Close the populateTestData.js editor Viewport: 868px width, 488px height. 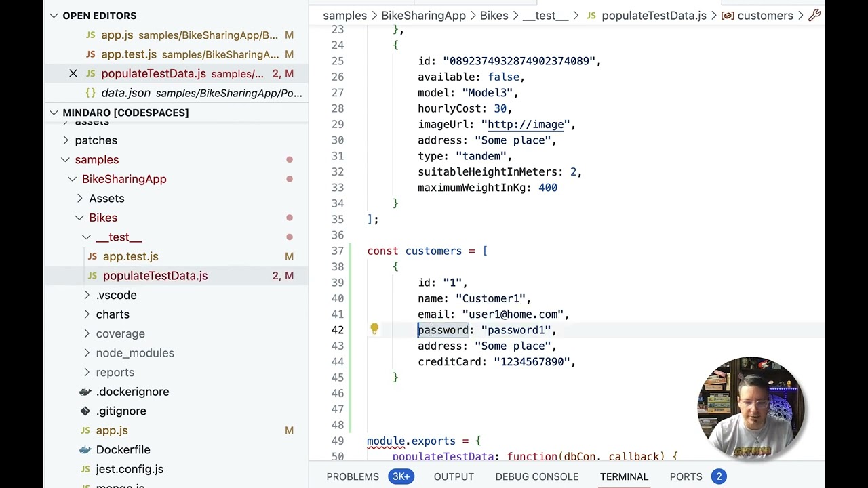73,73
